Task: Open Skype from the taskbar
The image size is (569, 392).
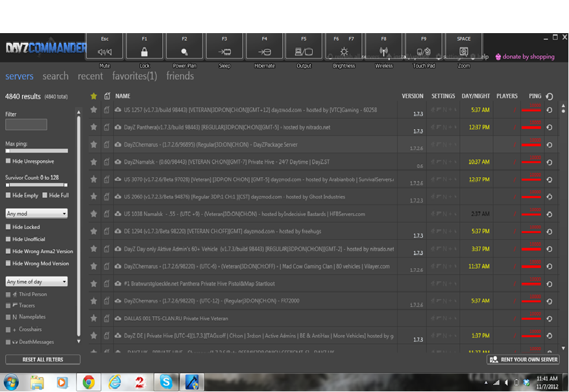Action: [x=166, y=382]
